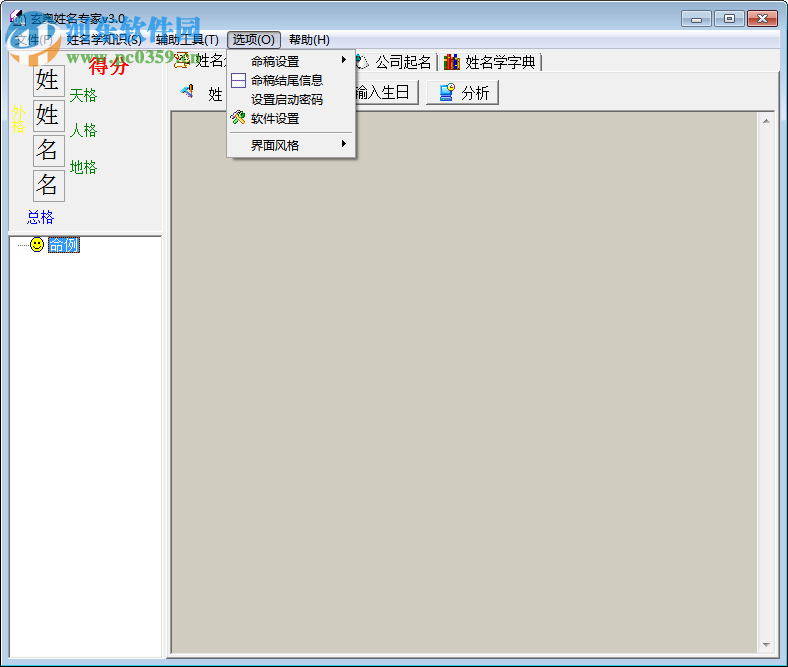The image size is (788, 667).
Task: Minimize the 玄奥姓名专家 window
Action: pyautogui.click(x=696, y=19)
